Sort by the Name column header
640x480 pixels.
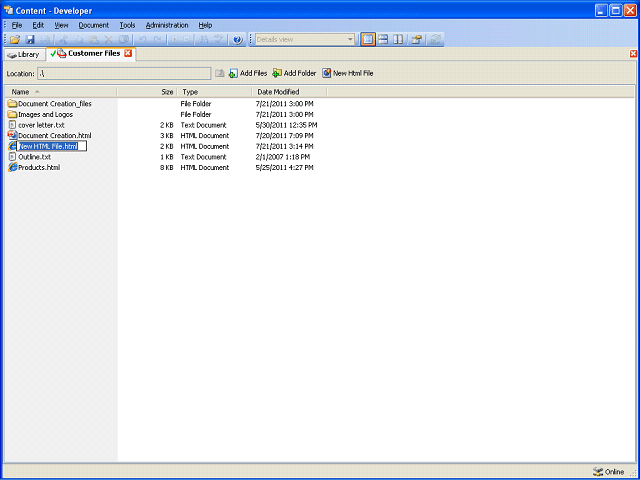pos(61,92)
